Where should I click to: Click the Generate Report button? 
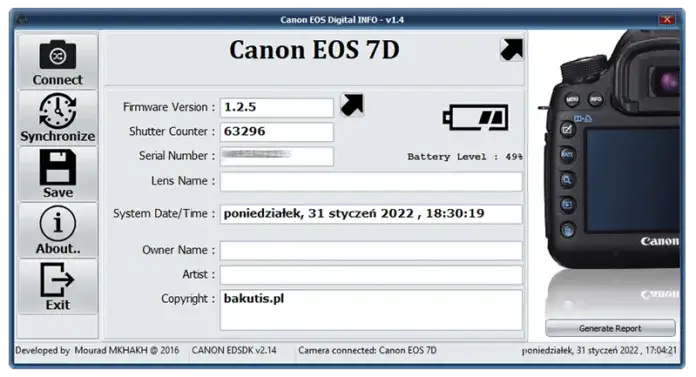(610, 328)
